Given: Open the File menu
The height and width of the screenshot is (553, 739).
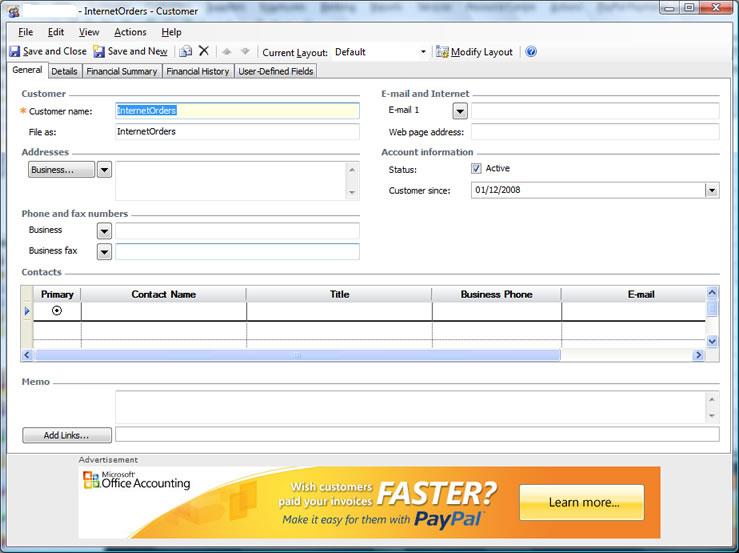Looking at the screenshot, I should tap(25, 32).
